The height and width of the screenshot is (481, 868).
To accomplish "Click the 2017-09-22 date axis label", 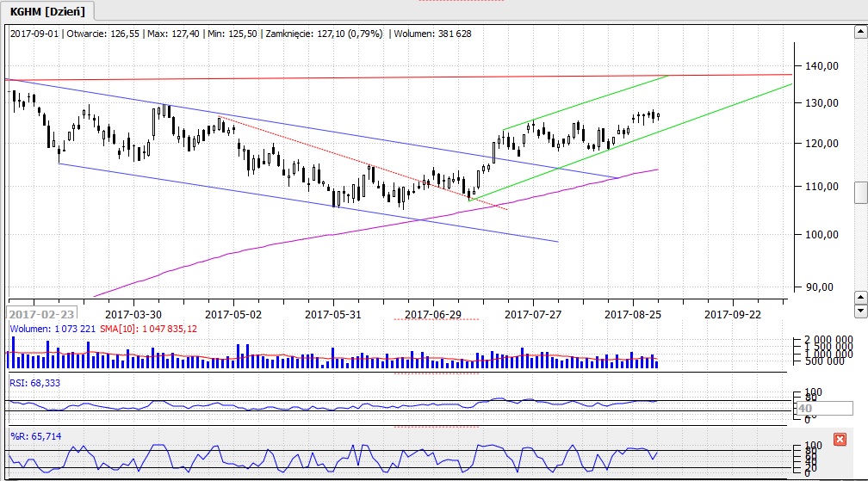I will (x=734, y=314).
